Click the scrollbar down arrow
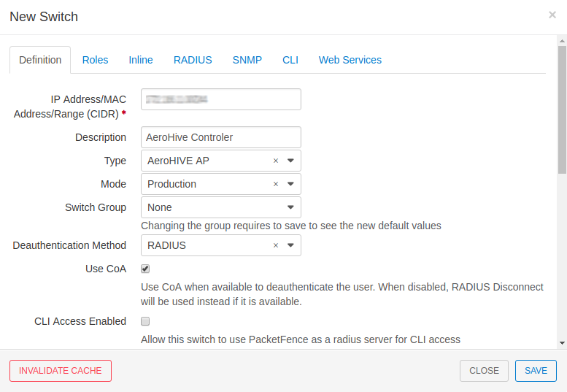Screen dimensions: 567x392 click(562, 343)
